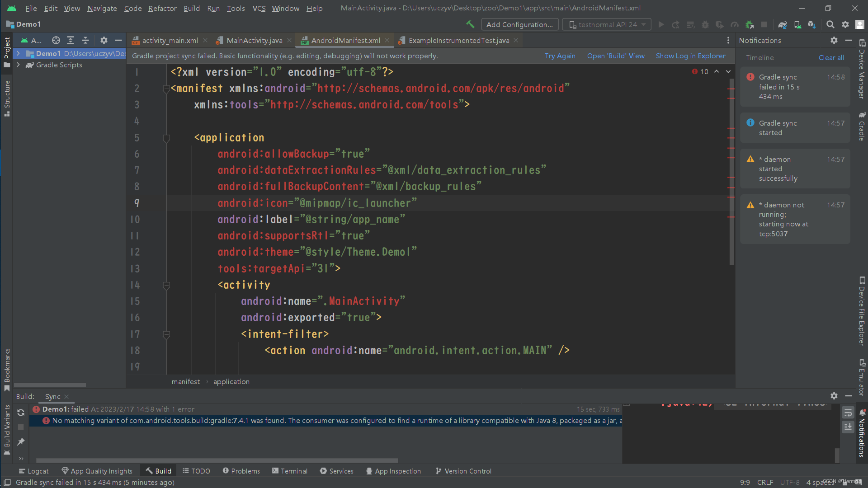868x488 pixels.
Task: Click the Stop square icon in toolbar
Action: (764, 24)
